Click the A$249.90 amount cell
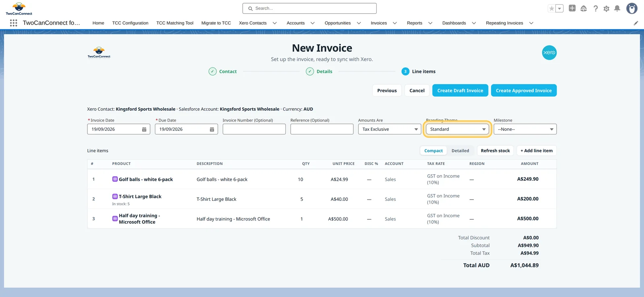Image resolution: width=644 pixels, height=297 pixels. (528, 179)
